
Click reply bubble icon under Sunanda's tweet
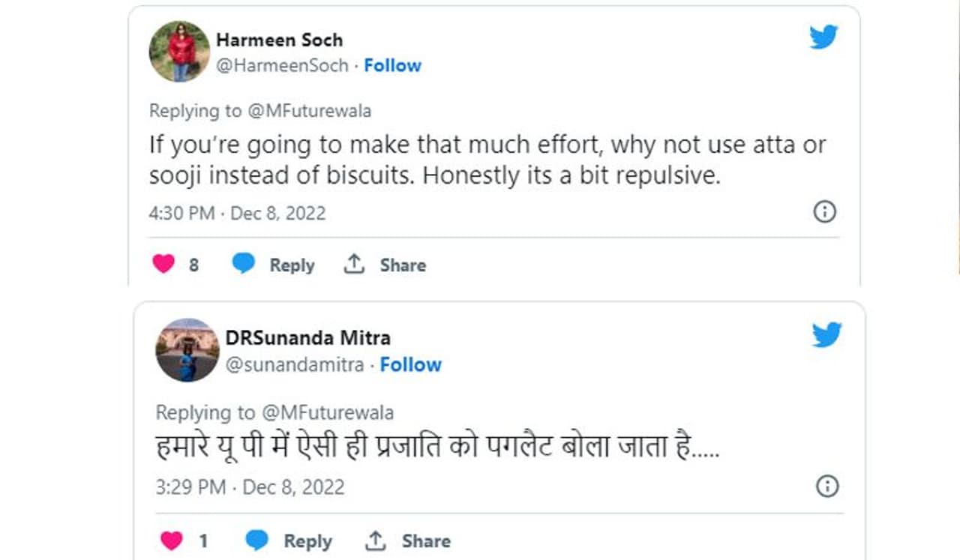[x=257, y=541]
